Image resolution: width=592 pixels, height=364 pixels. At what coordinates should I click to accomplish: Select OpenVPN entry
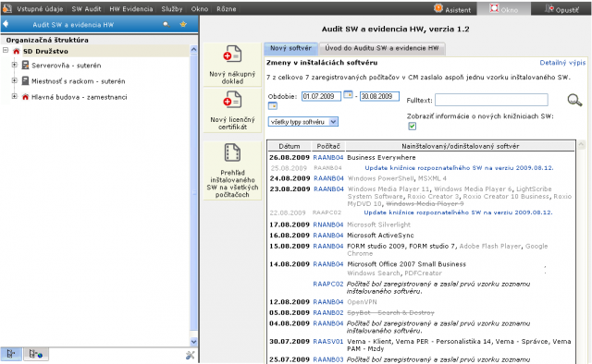click(362, 302)
